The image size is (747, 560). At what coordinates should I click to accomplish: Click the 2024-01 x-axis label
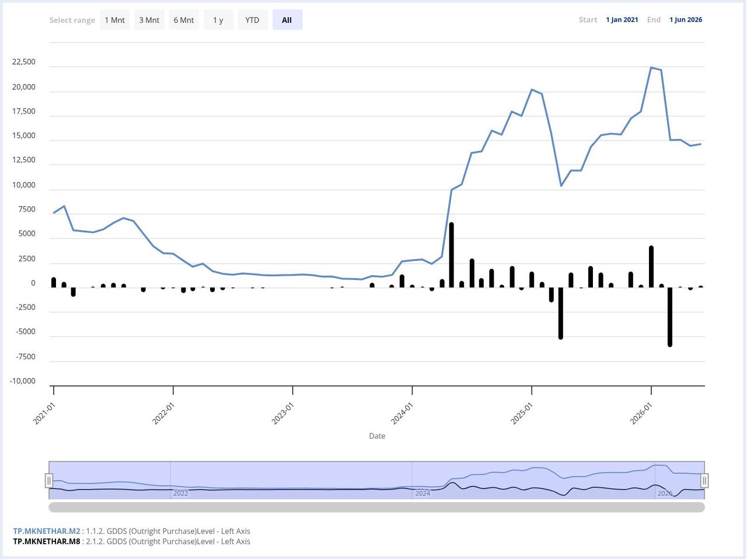(x=403, y=412)
